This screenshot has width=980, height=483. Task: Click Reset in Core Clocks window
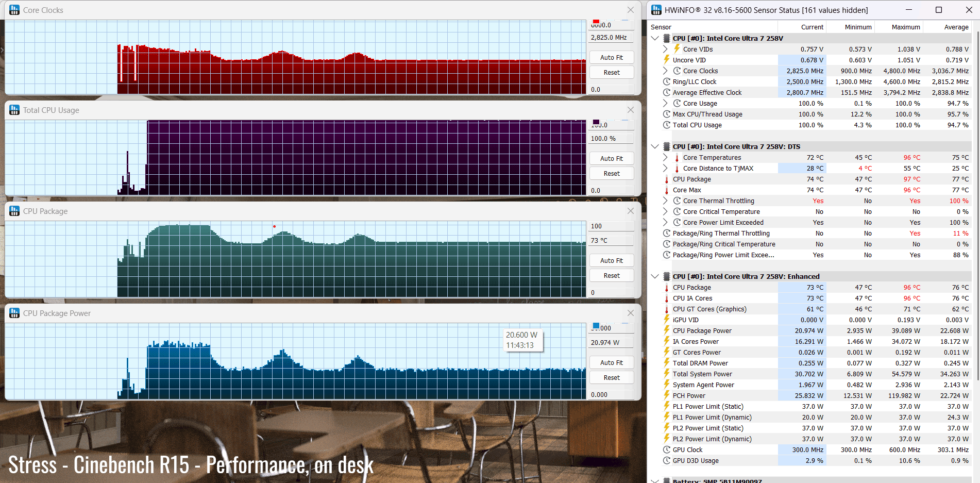point(612,72)
